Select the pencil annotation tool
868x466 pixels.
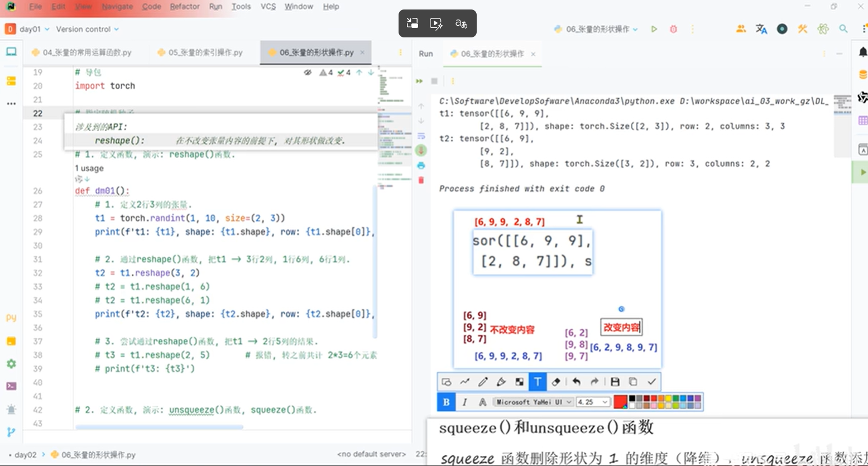coord(483,382)
